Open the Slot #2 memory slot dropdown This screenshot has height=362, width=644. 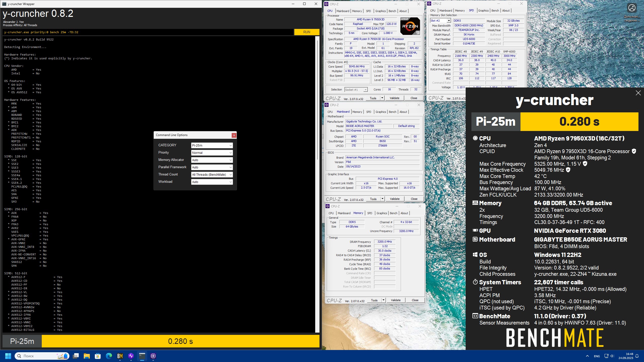[440, 21]
